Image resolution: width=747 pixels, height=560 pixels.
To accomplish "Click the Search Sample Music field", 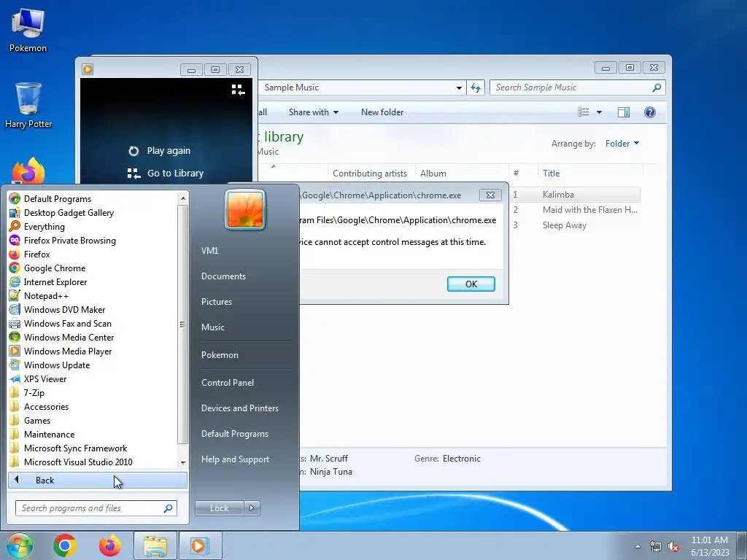I will (x=578, y=87).
